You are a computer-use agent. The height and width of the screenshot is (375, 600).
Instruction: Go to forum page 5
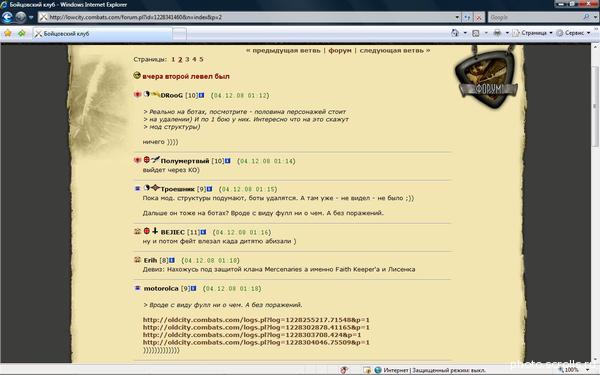coord(201,59)
